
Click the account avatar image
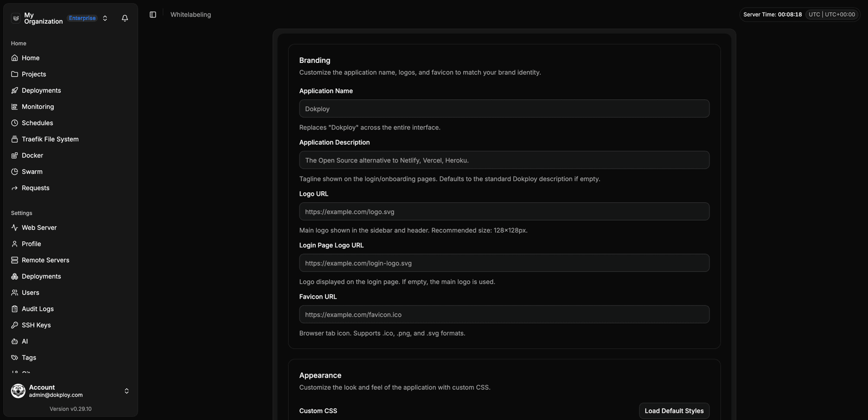tap(18, 391)
